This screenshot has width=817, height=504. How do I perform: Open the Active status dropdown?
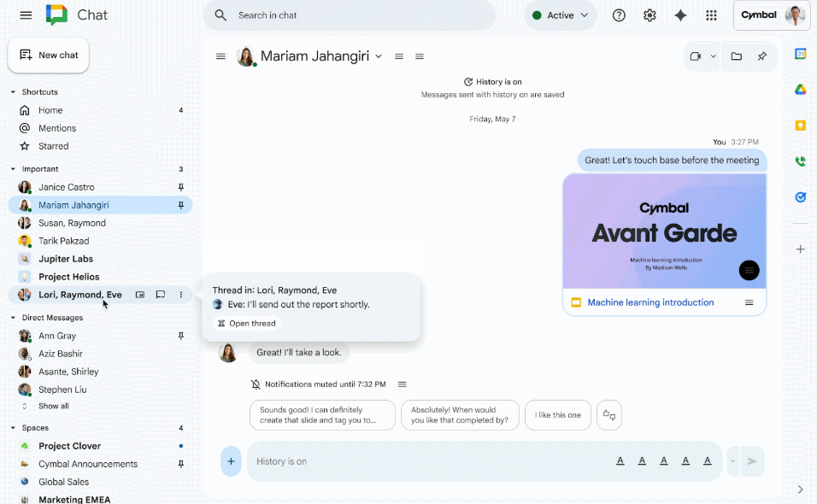point(560,15)
